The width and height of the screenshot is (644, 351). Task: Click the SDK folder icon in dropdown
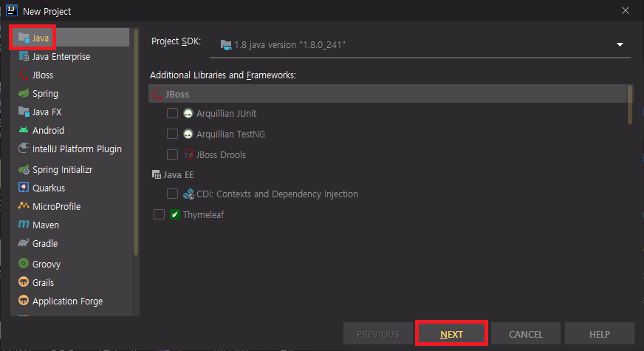(x=226, y=45)
